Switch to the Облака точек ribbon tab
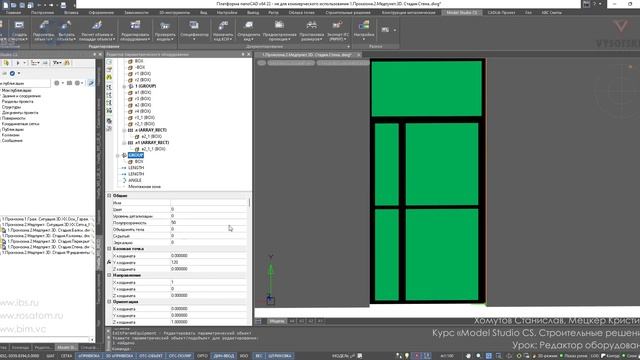 [301, 13]
